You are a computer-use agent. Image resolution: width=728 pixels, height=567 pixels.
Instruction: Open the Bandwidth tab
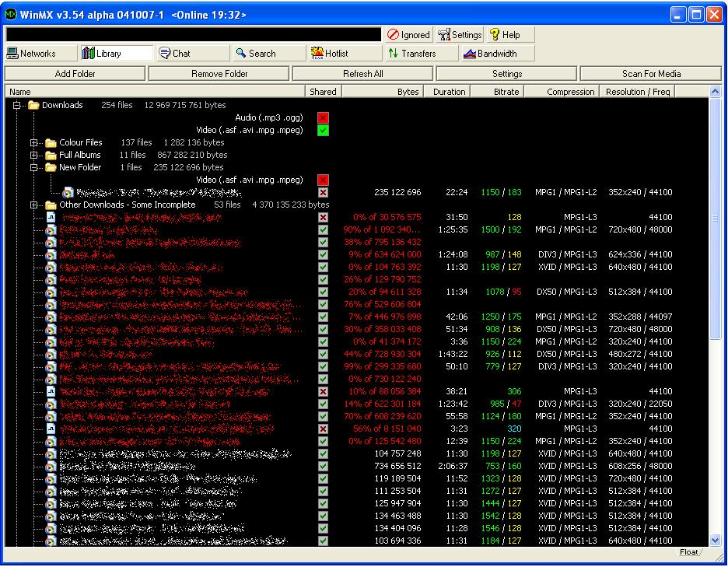(x=498, y=54)
